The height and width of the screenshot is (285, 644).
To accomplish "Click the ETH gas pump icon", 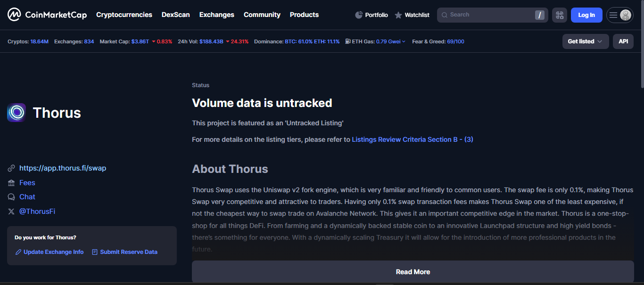I will (x=348, y=41).
